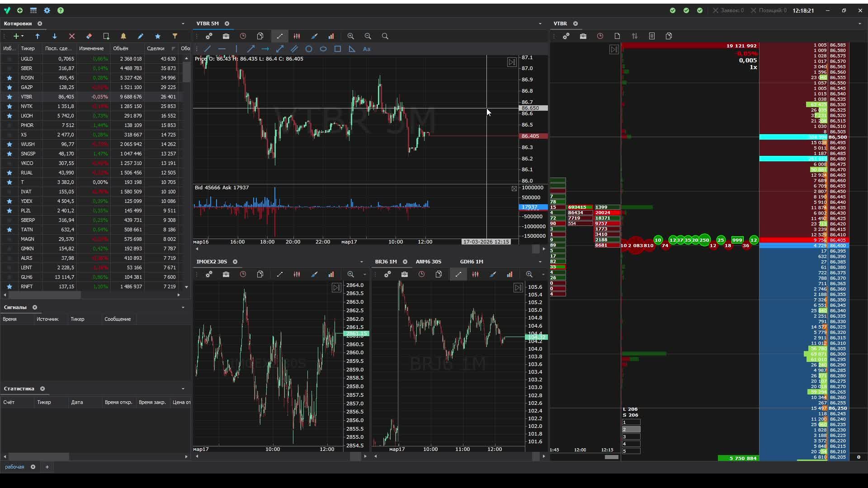
Task: Click the yellow filter funnel icon
Action: click(x=175, y=36)
